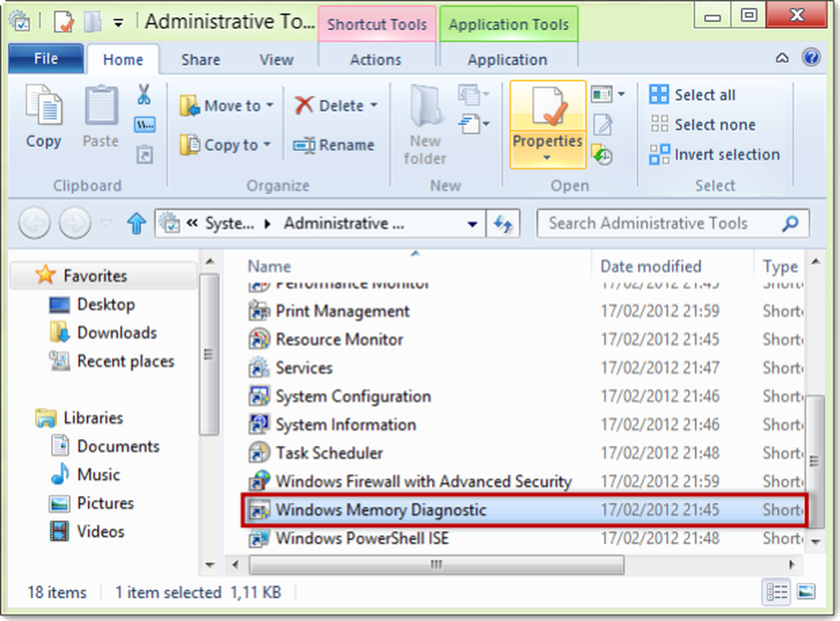
Task: Click the Copy path icon
Action: [x=144, y=125]
